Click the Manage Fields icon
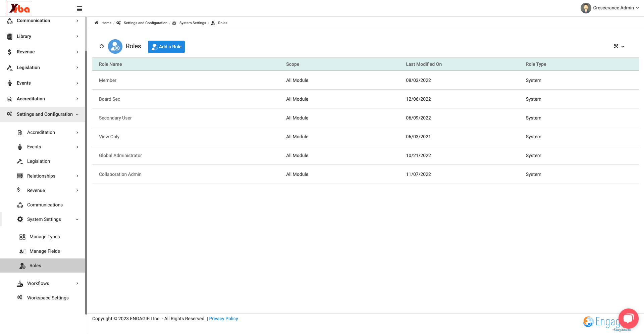The image size is (644, 334). point(22,251)
